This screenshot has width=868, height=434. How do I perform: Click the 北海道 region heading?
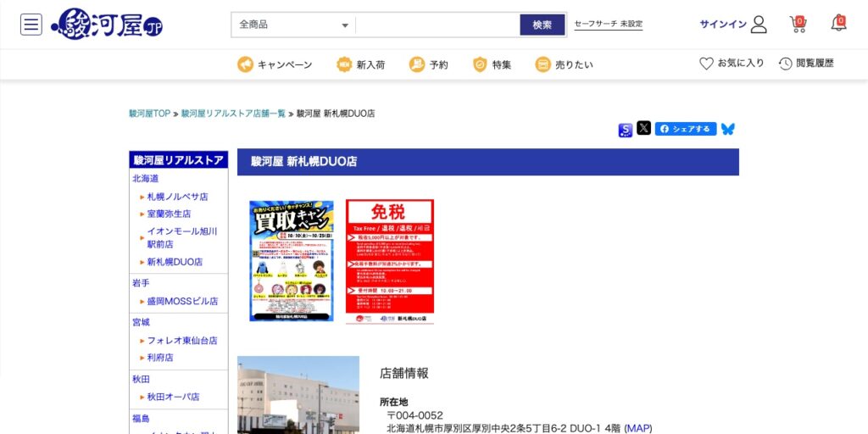tap(145, 179)
